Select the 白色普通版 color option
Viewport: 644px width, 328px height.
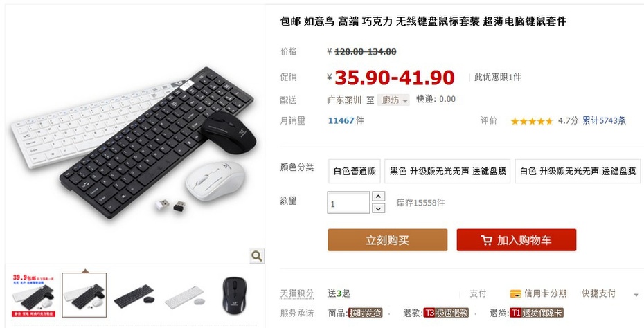(355, 171)
